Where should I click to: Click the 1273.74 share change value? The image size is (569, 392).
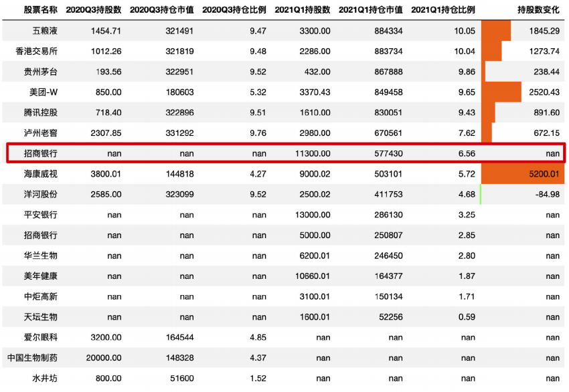544,51
